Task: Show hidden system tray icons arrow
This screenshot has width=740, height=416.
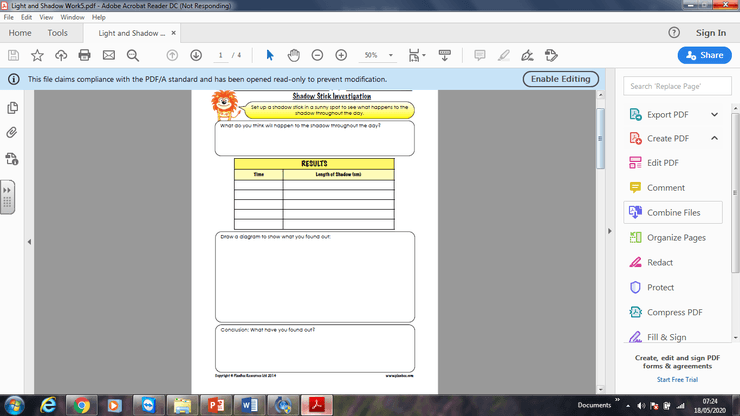Action: pyautogui.click(x=628, y=406)
